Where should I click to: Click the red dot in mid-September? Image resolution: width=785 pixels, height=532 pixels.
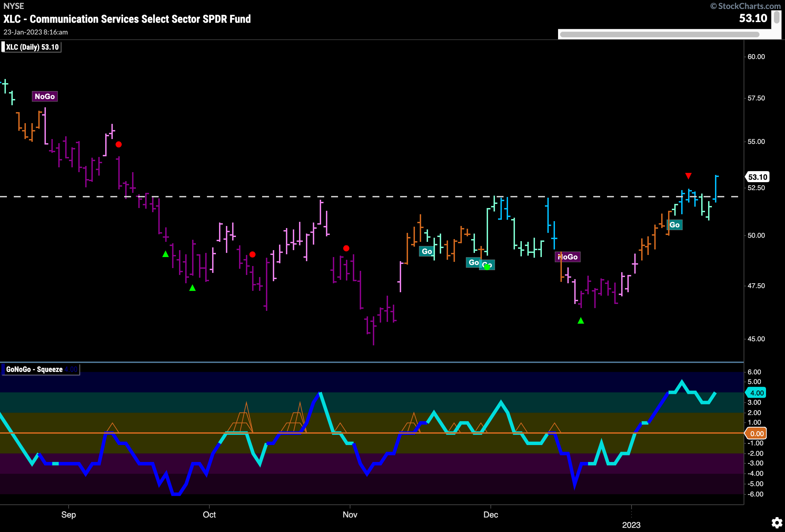pyautogui.click(x=119, y=145)
